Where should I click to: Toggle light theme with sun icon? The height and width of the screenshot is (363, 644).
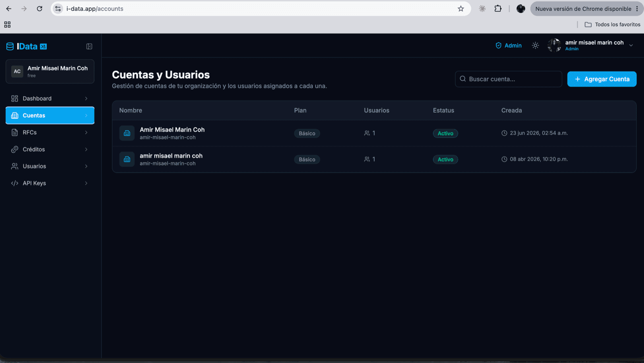535,46
